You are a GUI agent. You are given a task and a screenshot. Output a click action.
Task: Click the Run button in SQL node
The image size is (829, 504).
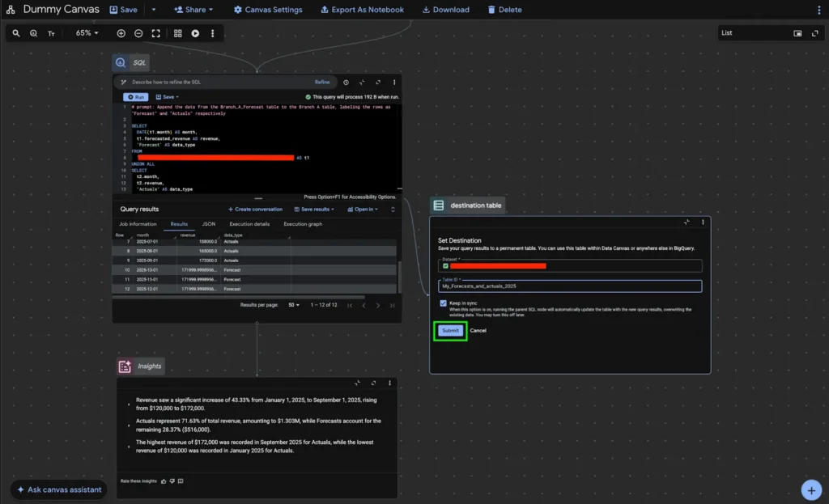(136, 96)
